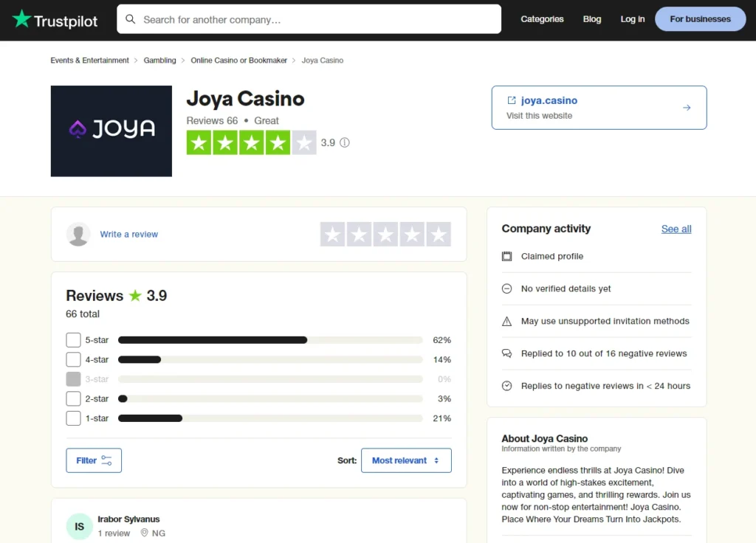756x543 pixels.
Task: Open the Most relevant sort dropdown
Action: pyautogui.click(x=406, y=460)
